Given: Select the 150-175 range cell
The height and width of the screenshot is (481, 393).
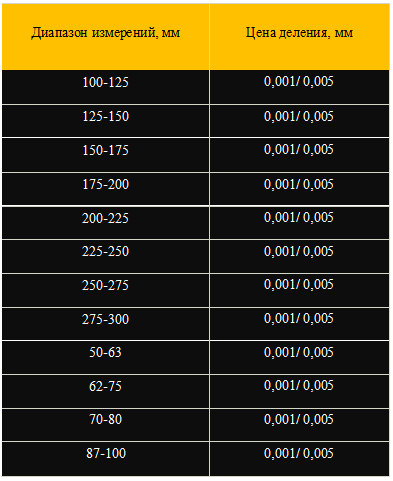Looking at the screenshot, I should 105,155.
